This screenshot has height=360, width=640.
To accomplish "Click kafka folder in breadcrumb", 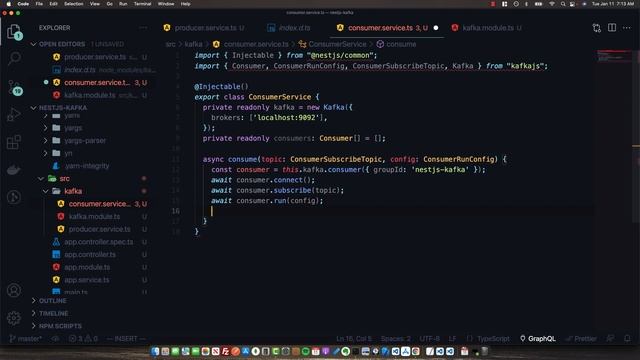I will coord(193,44).
